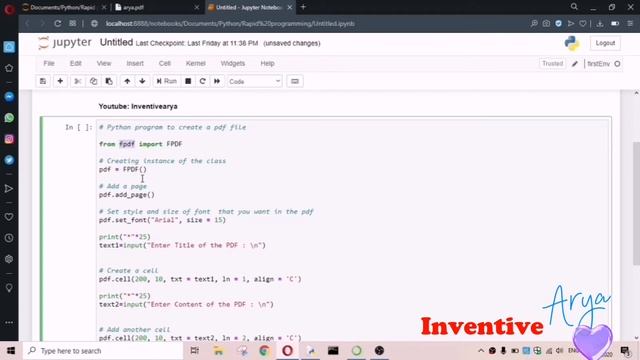640x360 pixels.
Task: Open WhatsApp in the Opera sidebar
Action: coord(9,118)
